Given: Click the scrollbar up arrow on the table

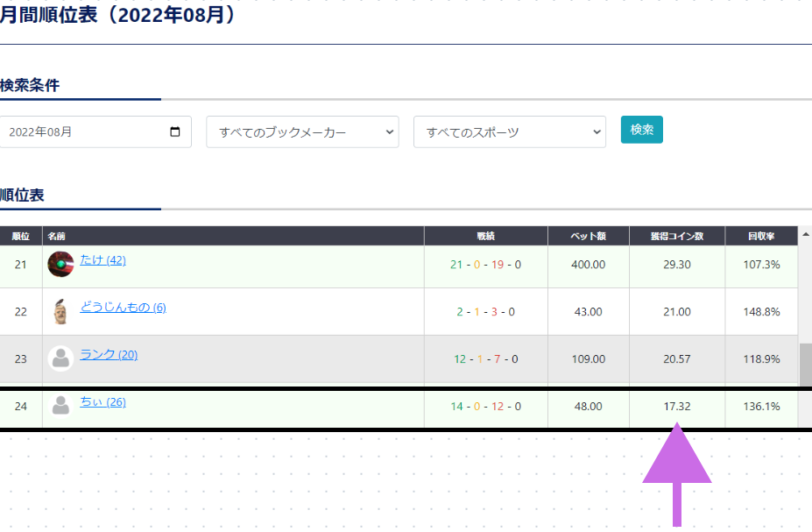Looking at the screenshot, I should coord(803,235).
